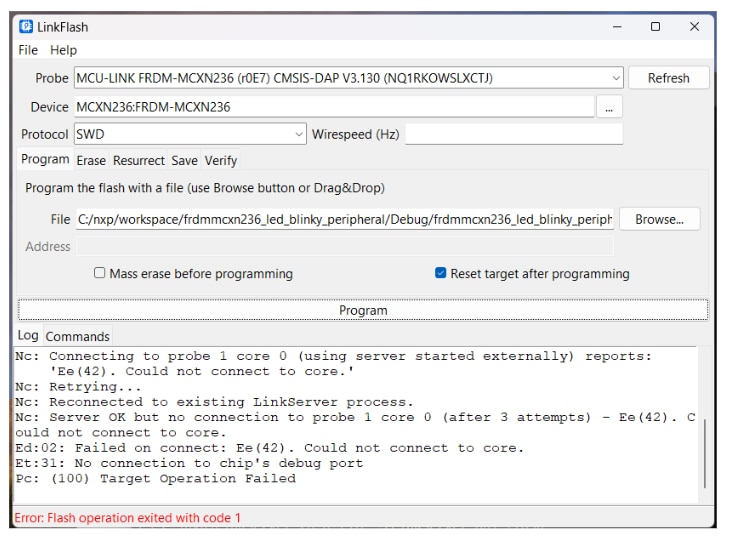
Task: Enable Mass erase before programming checkbox
Action: tap(99, 273)
